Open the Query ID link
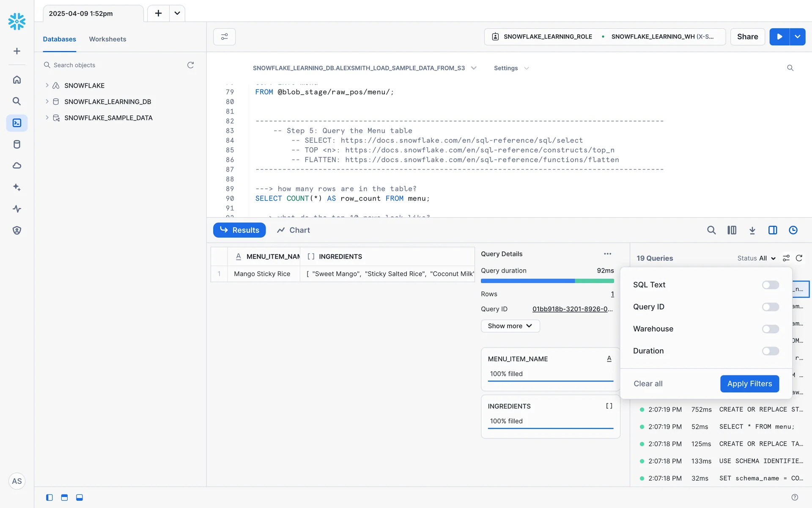812x508 pixels. (x=572, y=309)
